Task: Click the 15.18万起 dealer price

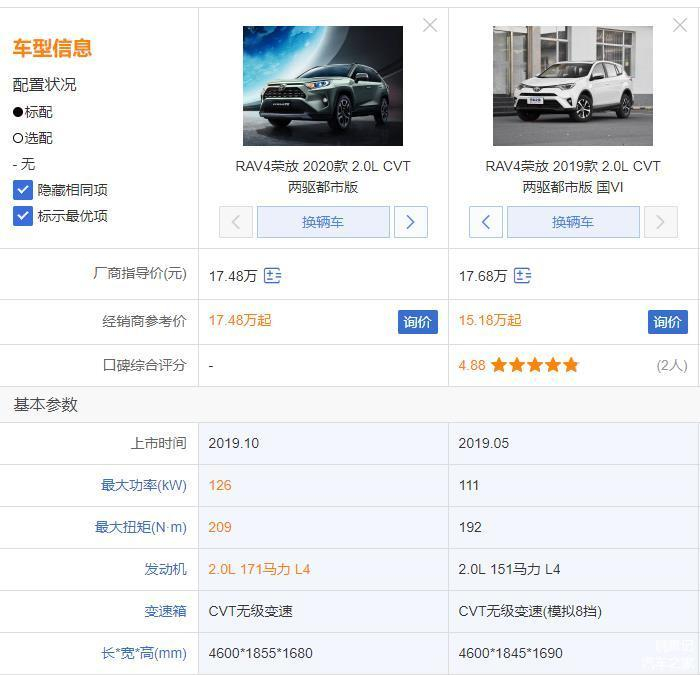Action: coord(490,320)
